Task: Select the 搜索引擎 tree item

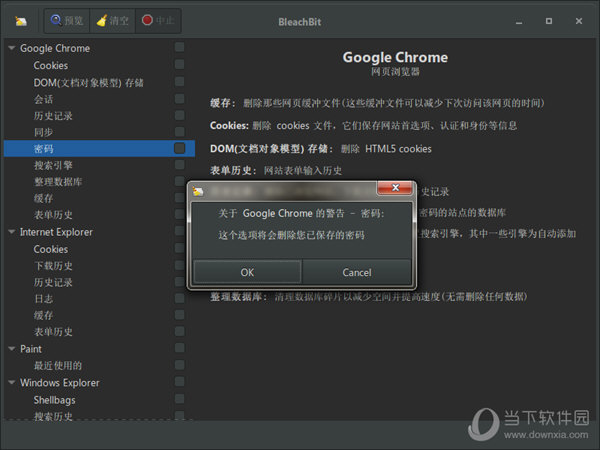Action: coord(53,165)
